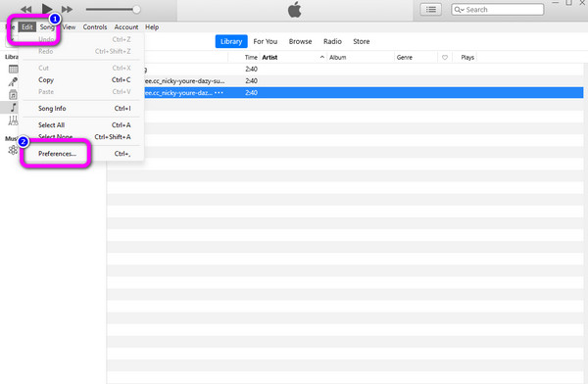The width and height of the screenshot is (588, 384).
Task: Sort by the heart Love column
Action: (x=445, y=58)
